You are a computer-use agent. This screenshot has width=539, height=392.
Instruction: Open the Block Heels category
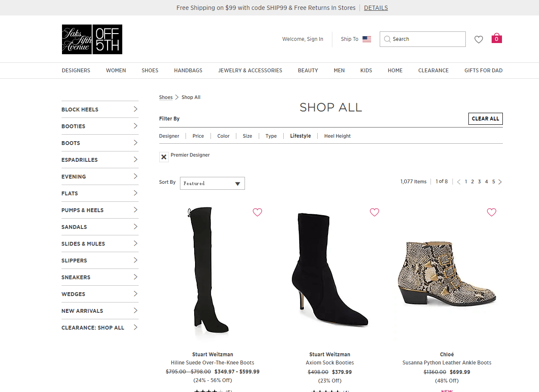[100, 109]
